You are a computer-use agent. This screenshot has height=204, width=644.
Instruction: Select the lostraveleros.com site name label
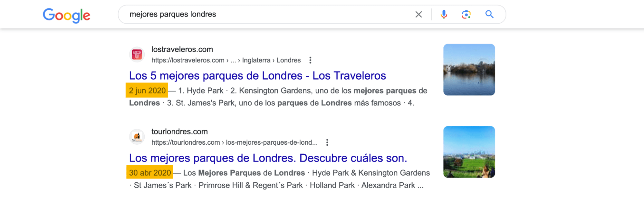tap(182, 49)
